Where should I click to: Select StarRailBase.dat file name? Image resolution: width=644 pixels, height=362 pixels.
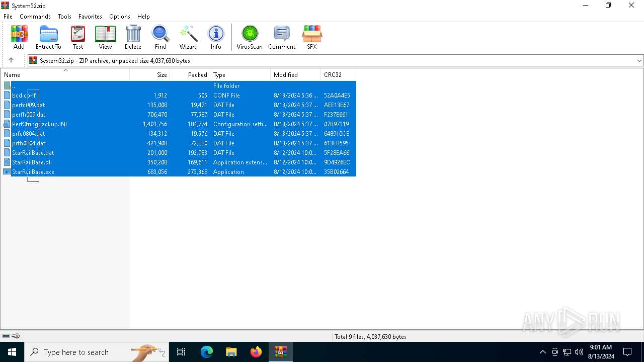tap(33, 153)
